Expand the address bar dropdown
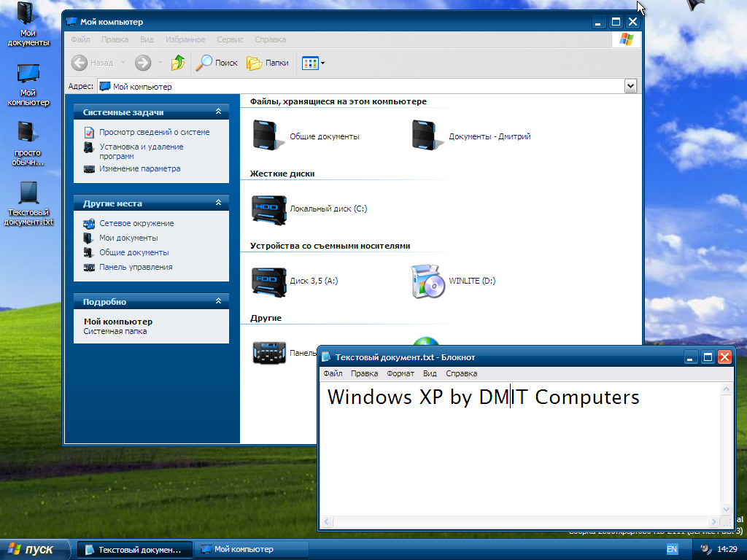Image resolution: width=747 pixels, height=560 pixels. click(631, 86)
